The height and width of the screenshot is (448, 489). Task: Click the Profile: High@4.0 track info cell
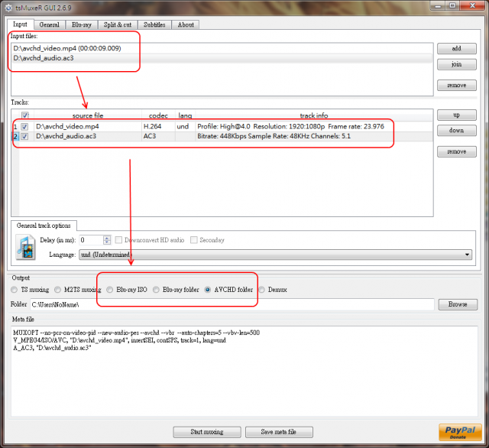pyautogui.click(x=314, y=127)
